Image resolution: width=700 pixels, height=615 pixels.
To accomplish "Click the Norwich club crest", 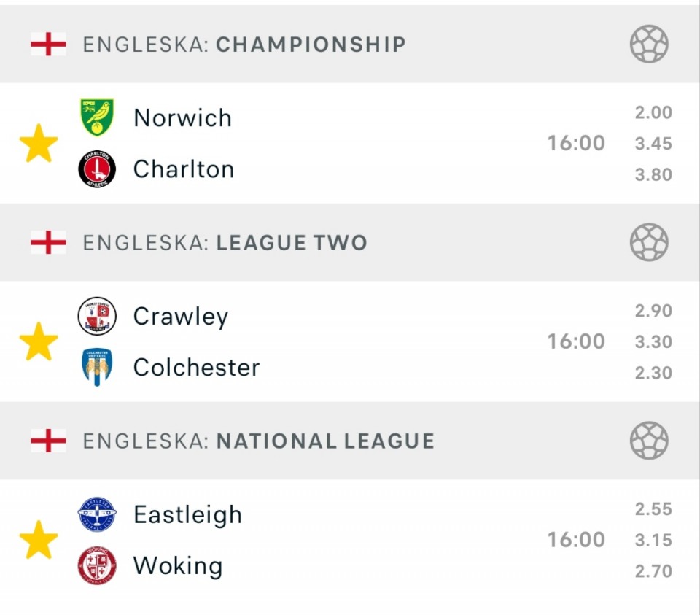I will [97, 117].
